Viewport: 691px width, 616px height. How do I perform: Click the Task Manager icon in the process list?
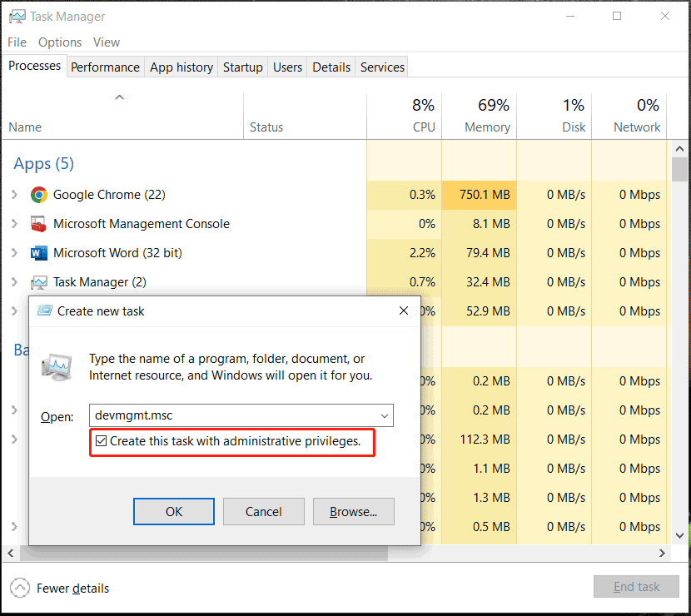coord(38,281)
